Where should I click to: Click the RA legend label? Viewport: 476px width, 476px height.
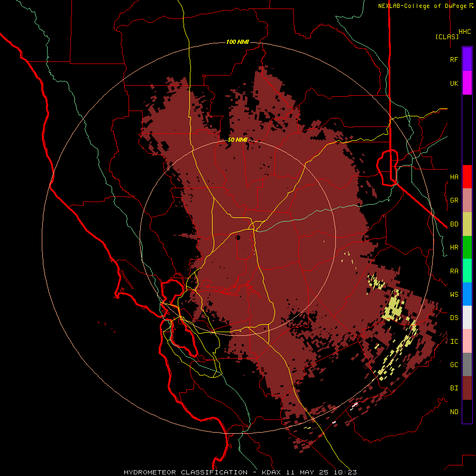(454, 271)
